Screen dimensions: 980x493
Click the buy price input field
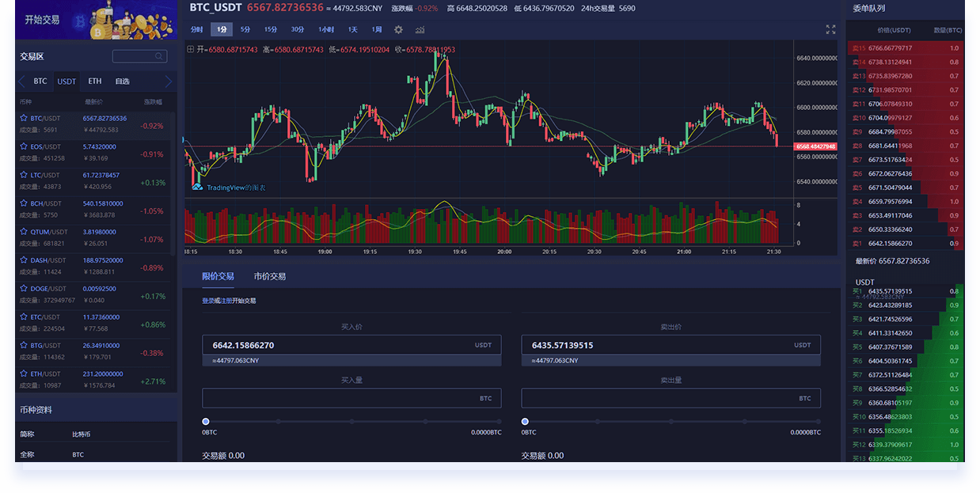tap(340, 345)
